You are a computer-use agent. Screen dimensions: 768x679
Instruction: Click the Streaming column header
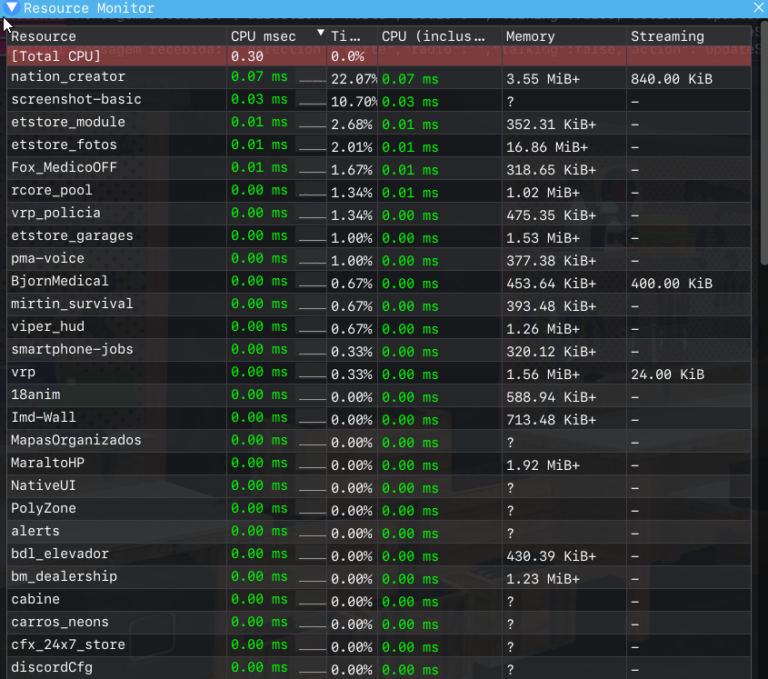click(x=667, y=36)
